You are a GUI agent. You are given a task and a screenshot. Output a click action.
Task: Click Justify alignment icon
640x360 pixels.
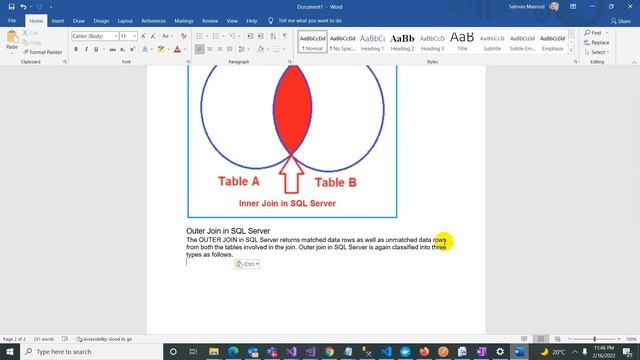point(230,49)
